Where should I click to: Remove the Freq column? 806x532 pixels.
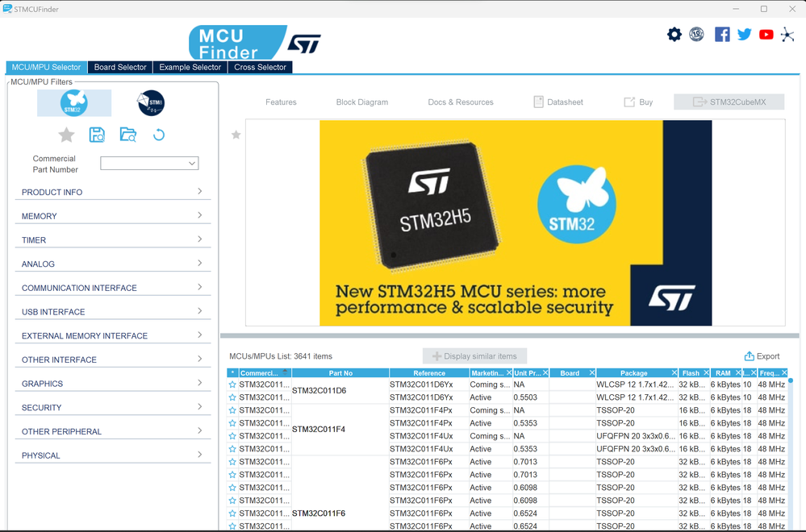pyautogui.click(x=784, y=373)
